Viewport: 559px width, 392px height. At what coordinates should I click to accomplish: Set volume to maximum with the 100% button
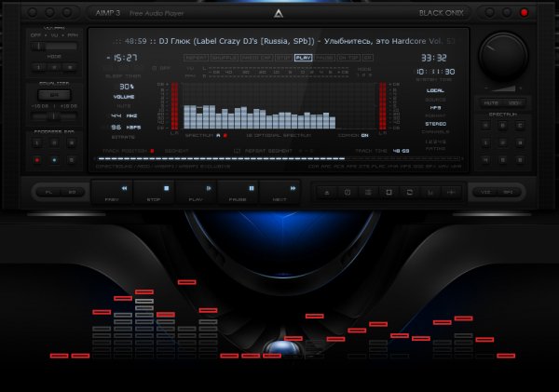(x=514, y=103)
